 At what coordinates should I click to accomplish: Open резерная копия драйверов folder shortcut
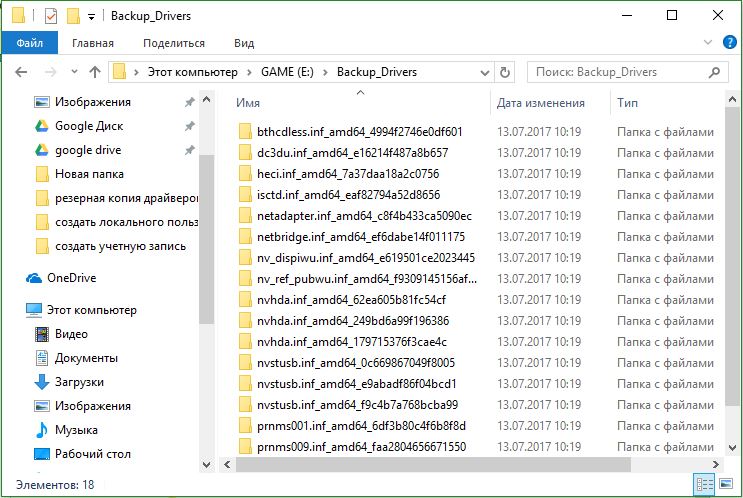126,198
